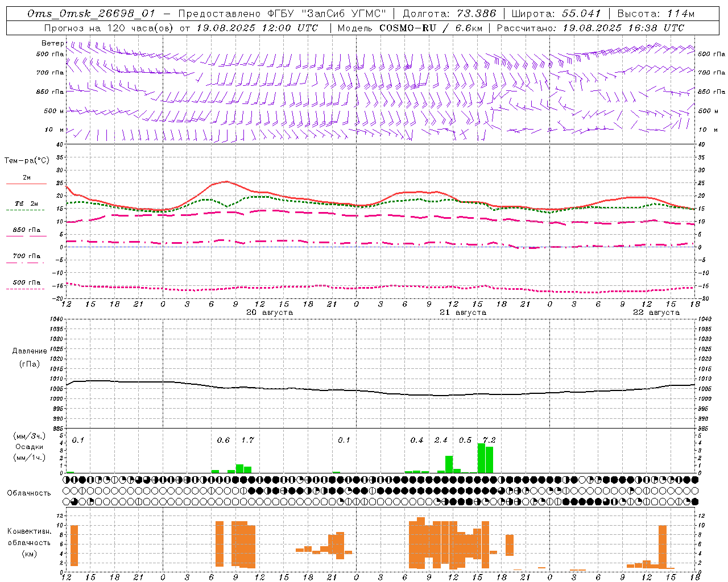
Task: Select the 850 гПа temperature legend entry
Action: click(x=26, y=232)
